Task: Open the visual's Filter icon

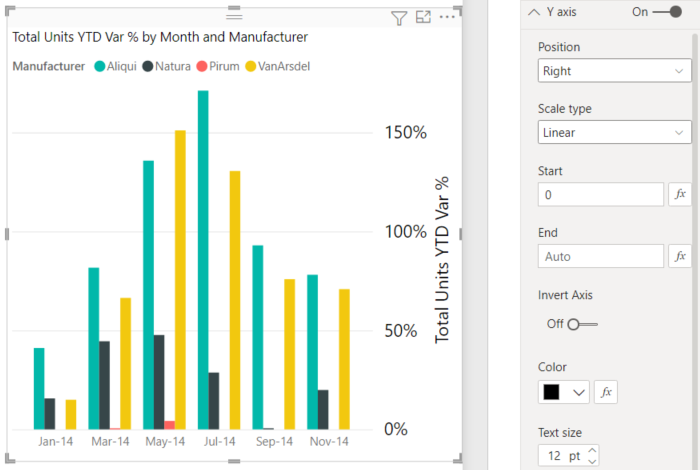Action: pos(399,18)
